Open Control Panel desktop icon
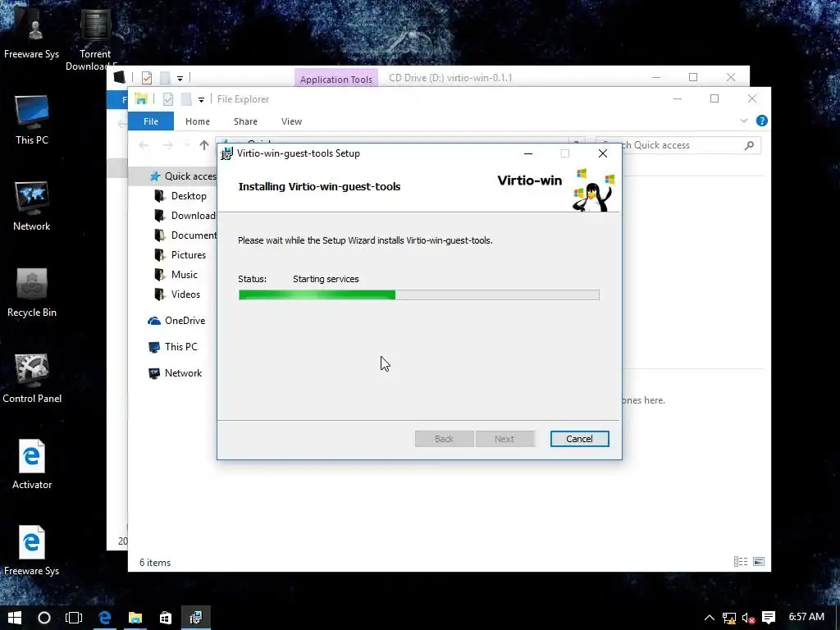 (x=32, y=379)
